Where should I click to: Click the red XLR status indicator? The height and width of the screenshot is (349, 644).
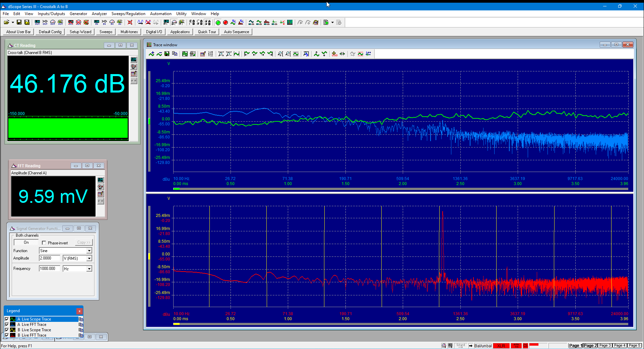pyautogui.click(x=501, y=346)
